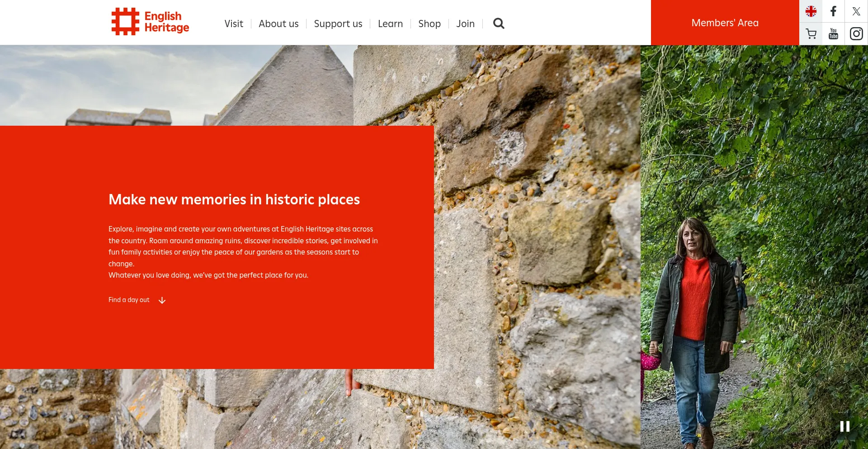868x449 pixels.
Task: Select Learn in the navigation bar
Action: [390, 24]
